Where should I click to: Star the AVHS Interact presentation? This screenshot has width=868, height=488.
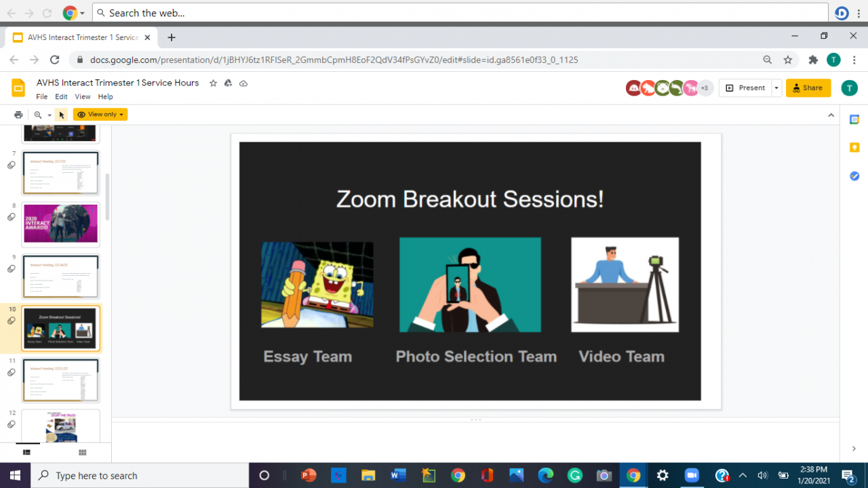click(213, 83)
